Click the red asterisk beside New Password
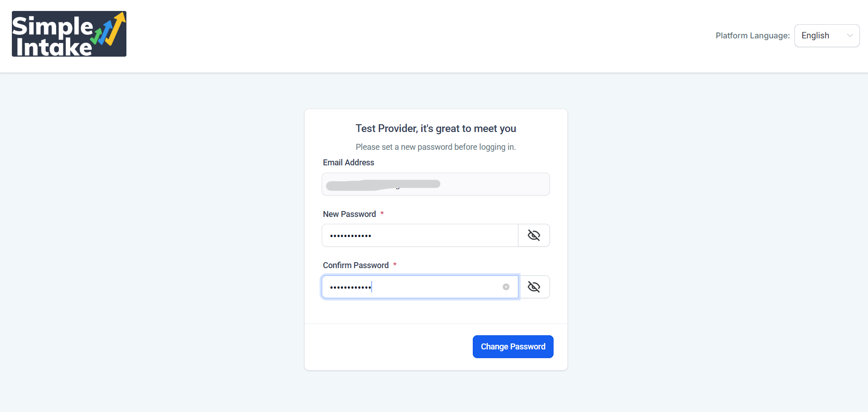The width and height of the screenshot is (868, 412). (382, 213)
